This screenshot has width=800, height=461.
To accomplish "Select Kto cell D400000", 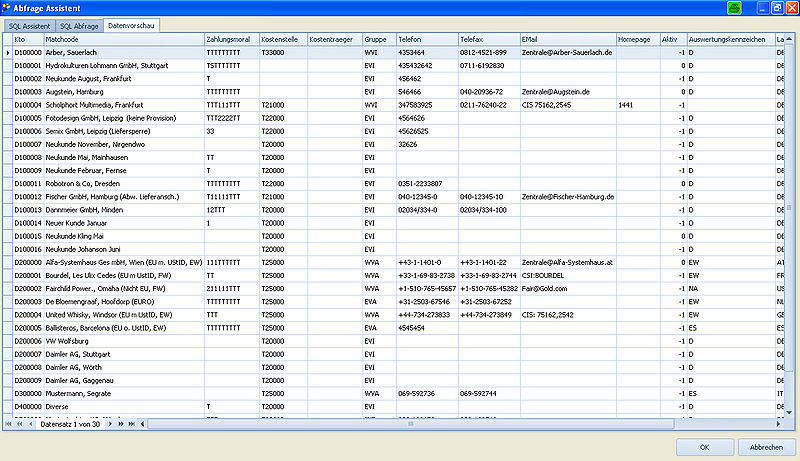I will click(28, 407).
